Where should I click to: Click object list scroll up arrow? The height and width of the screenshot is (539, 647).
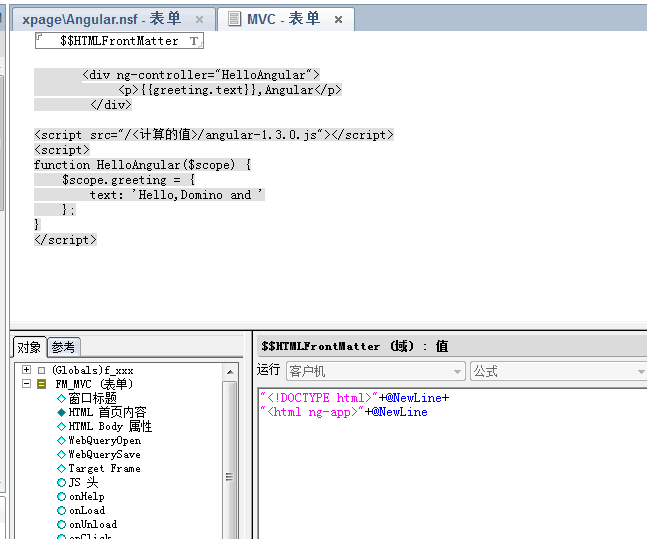click(x=230, y=372)
